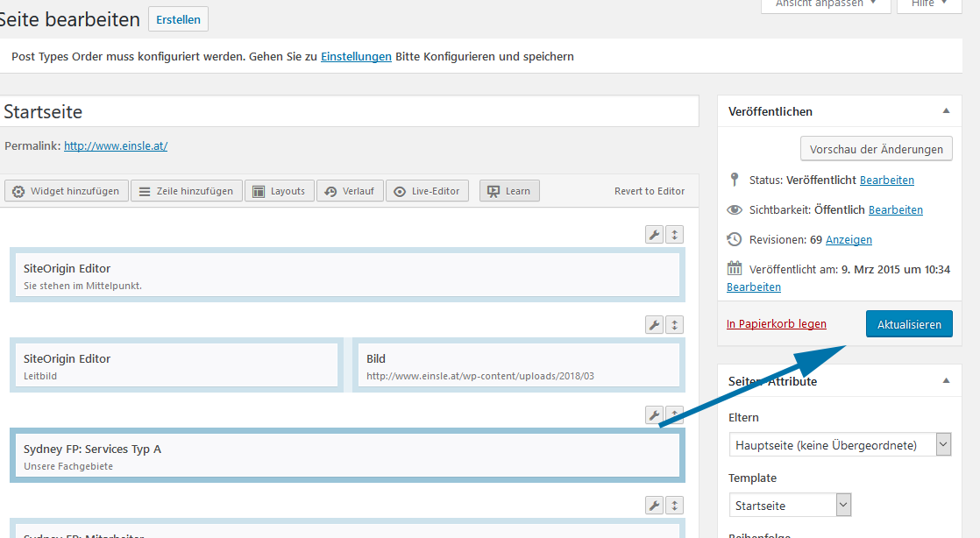This screenshot has width=980, height=538.
Task: Click the move arrows icon above the first row
Action: [674, 235]
